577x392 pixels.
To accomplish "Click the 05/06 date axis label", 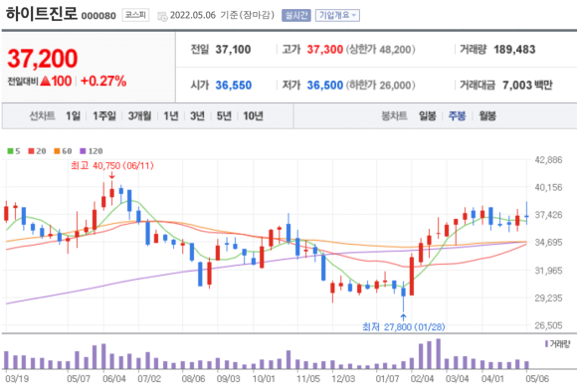I will coord(537,378).
